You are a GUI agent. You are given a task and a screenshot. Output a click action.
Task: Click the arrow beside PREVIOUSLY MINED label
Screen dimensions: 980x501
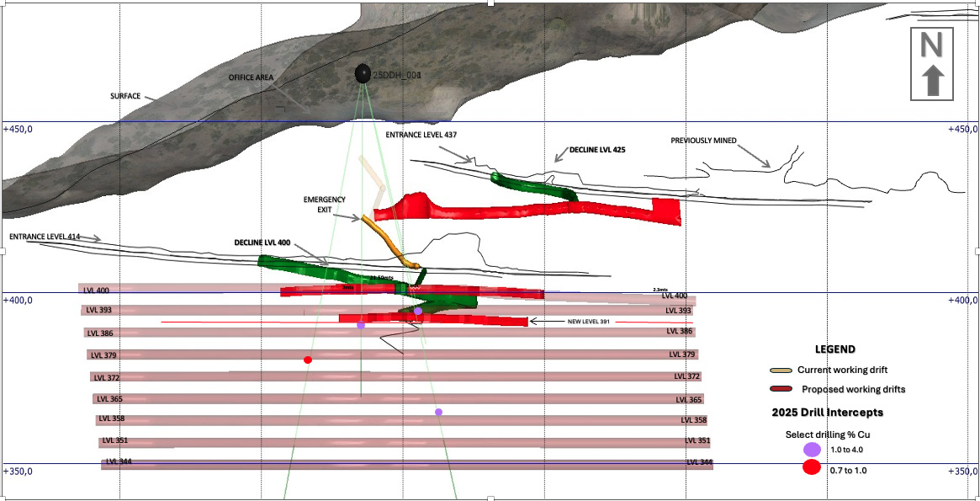(754, 154)
